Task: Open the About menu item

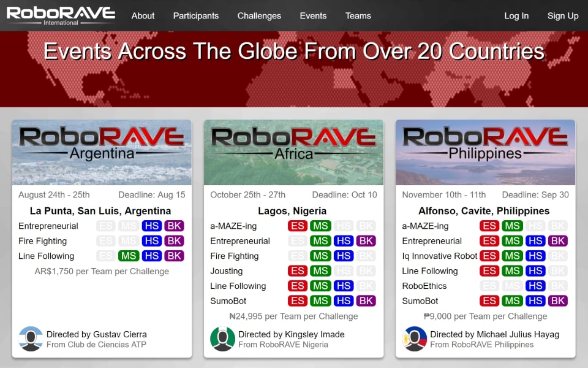Action: (x=143, y=16)
